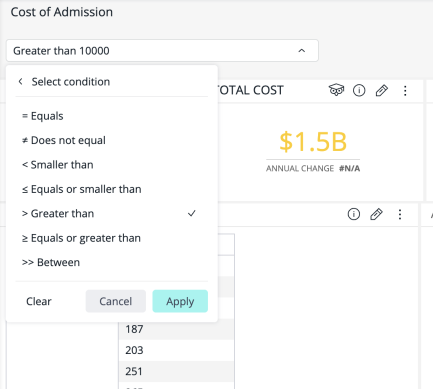Click the table cell showing 251
This screenshot has width=433, height=389.
pyautogui.click(x=176, y=371)
